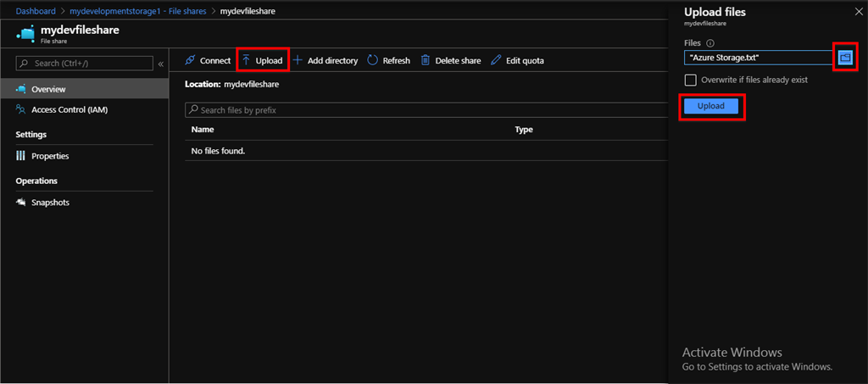
Task: Click the Connect toolbar label
Action: (x=215, y=61)
